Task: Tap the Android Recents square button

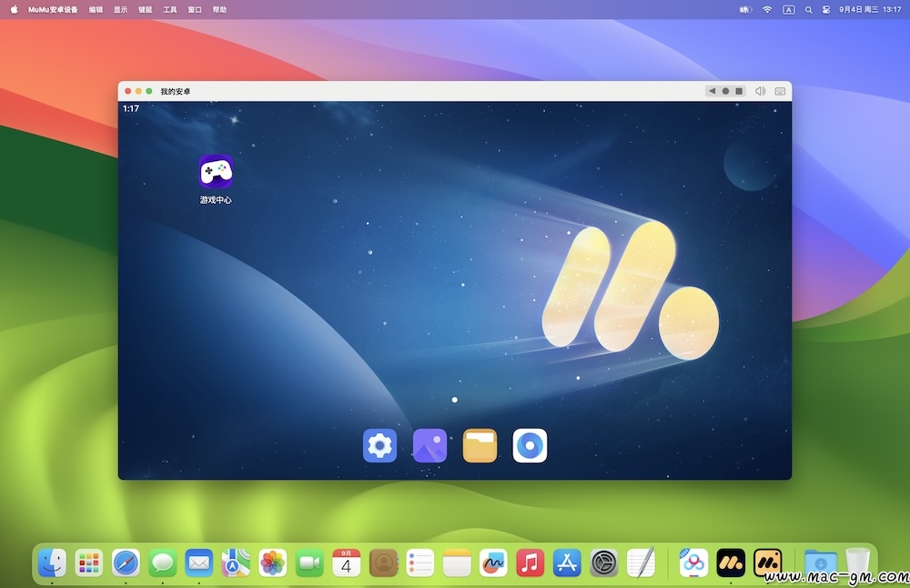Action: coord(739,91)
